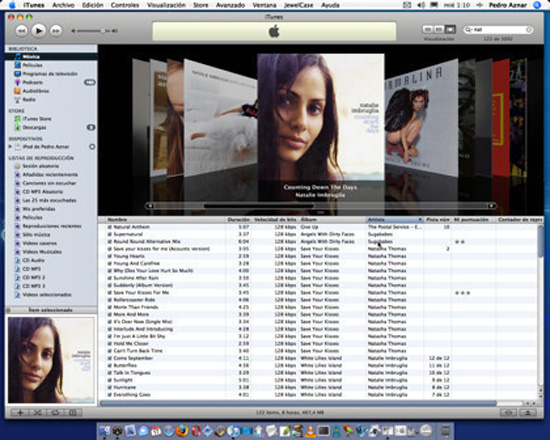Screen dimensions: 550x440
Task: Click the eject disc button
Action: (x=528, y=413)
